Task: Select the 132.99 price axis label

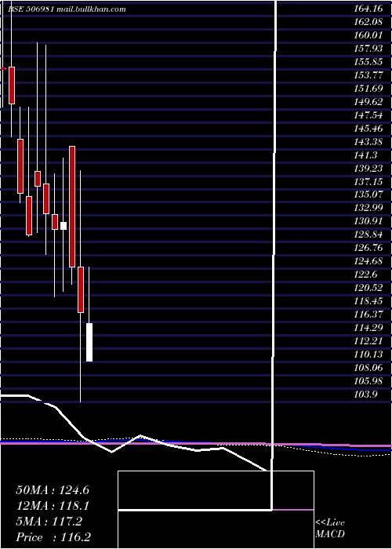Action: coord(368,208)
